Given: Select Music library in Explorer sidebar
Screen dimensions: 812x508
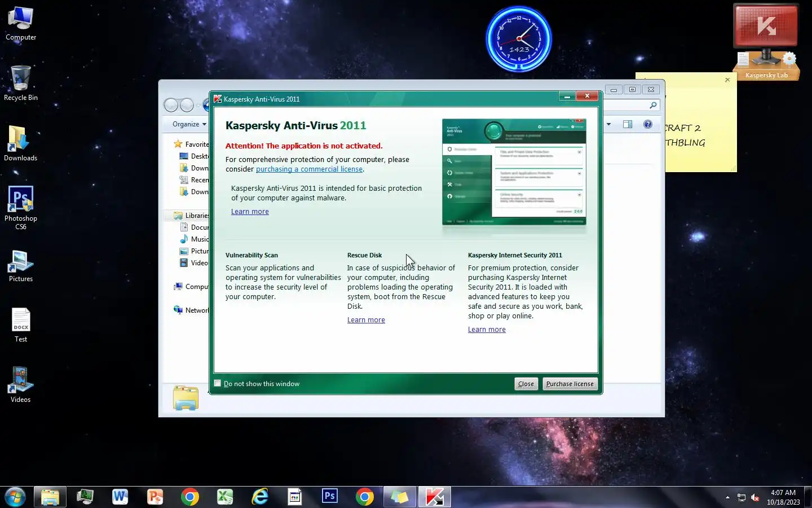Looking at the screenshot, I should click(195, 239).
